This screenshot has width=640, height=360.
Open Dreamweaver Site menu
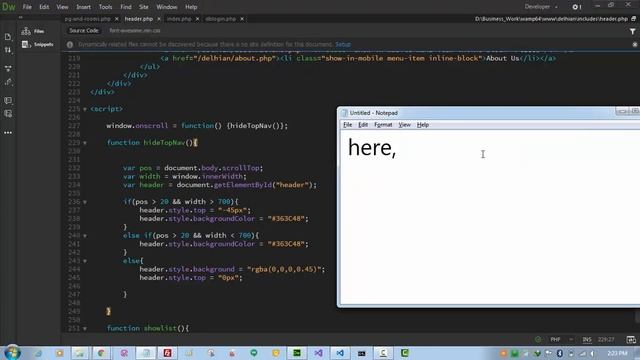click(144, 7)
